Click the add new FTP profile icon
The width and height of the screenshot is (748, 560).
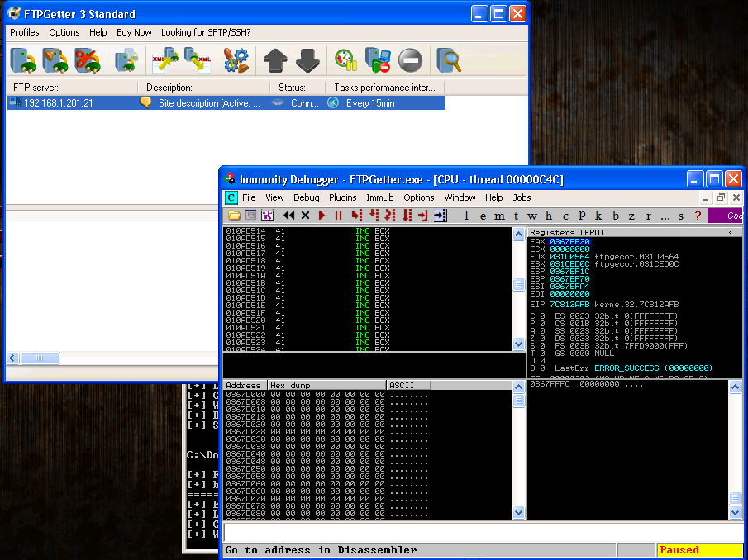(x=22, y=60)
